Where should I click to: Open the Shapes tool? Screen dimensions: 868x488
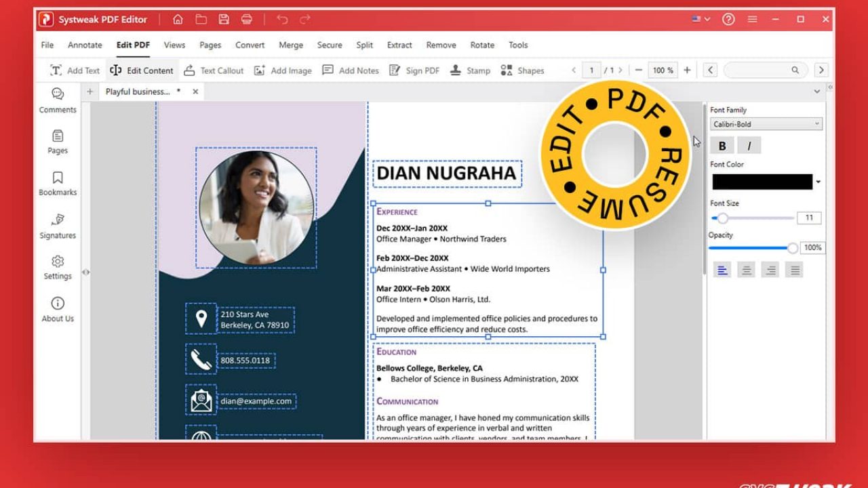(x=522, y=70)
